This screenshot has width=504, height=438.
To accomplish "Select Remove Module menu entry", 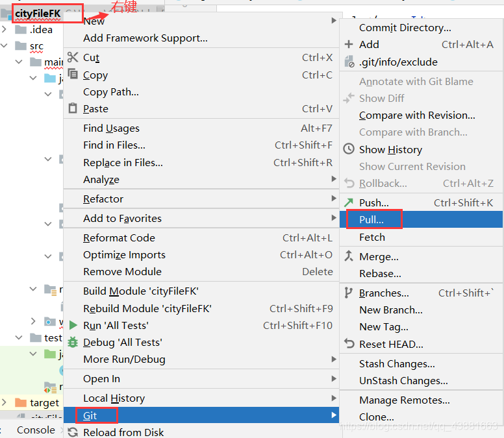I will coord(201,272).
